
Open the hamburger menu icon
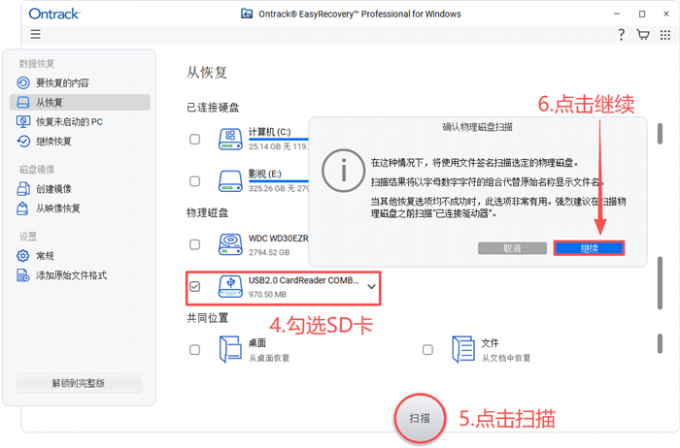coord(36,34)
